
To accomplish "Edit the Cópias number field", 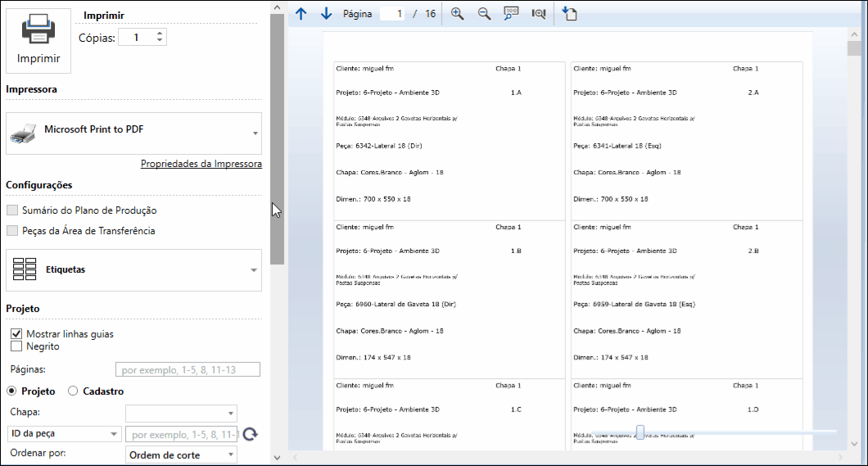I will [137, 38].
